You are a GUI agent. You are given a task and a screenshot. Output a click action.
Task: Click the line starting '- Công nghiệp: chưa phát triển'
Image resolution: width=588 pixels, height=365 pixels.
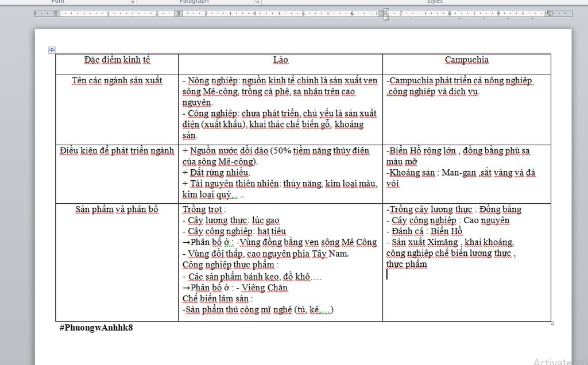280,113
